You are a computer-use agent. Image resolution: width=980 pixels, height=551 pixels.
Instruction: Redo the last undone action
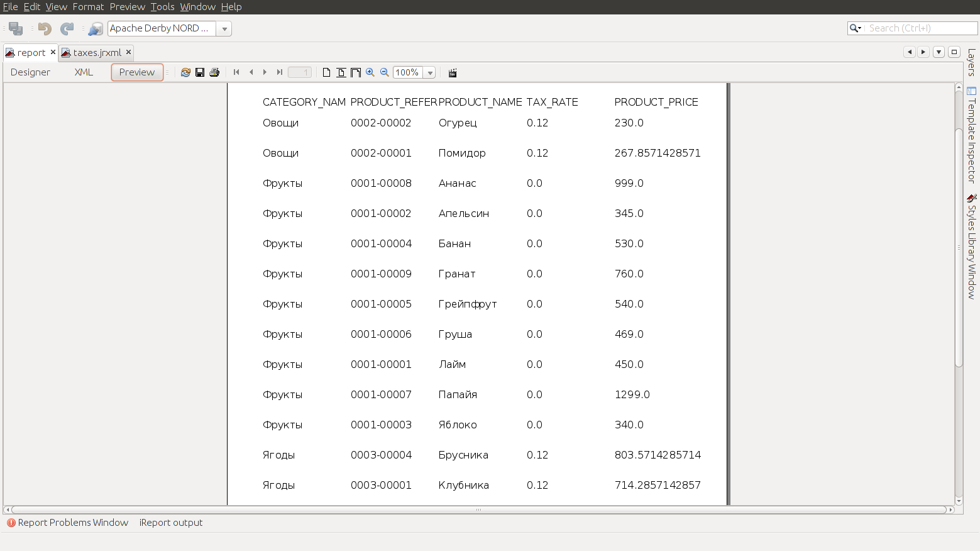click(67, 28)
